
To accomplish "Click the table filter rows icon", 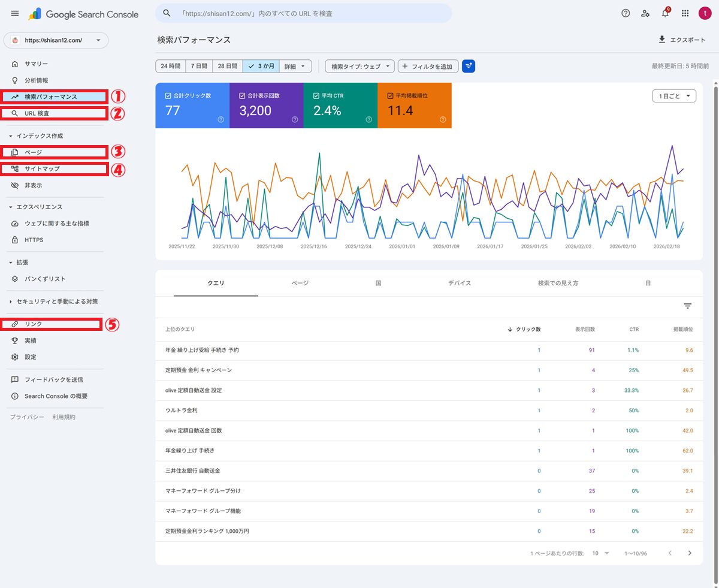I will [x=688, y=306].
